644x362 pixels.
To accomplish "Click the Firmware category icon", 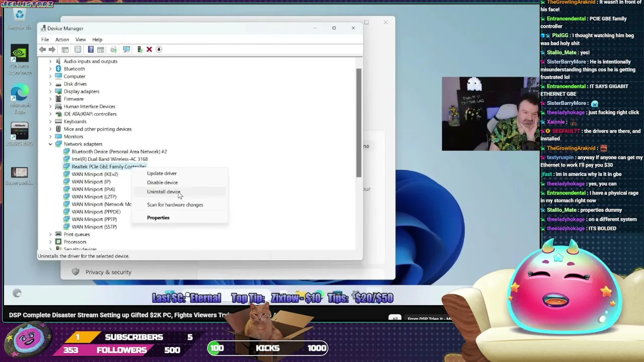I will (x=58, y=99).
